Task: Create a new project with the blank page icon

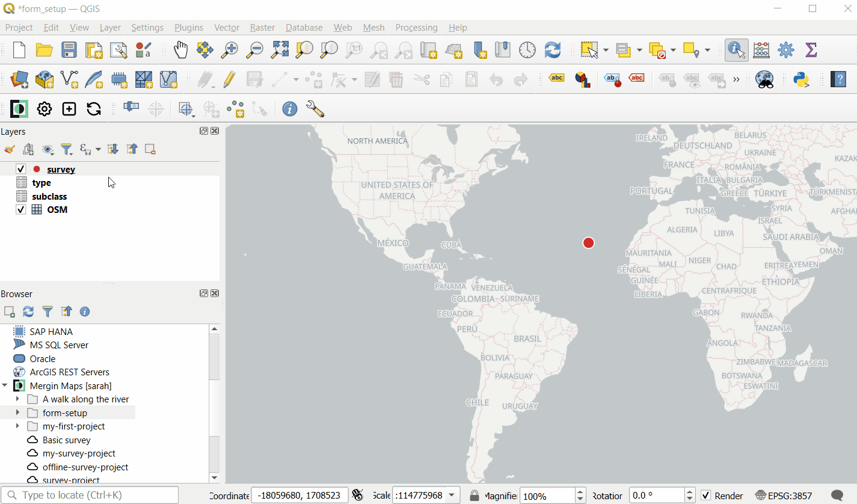Action: coord(19,50)
